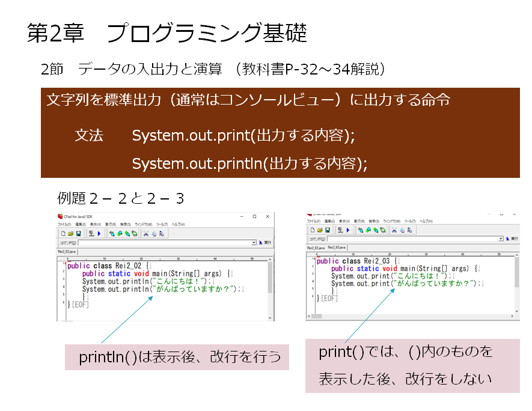The width and height of the screenshot is (532, 411).
Task: Click Find next icon in Rei2_02 window
Action: [127, 234]
